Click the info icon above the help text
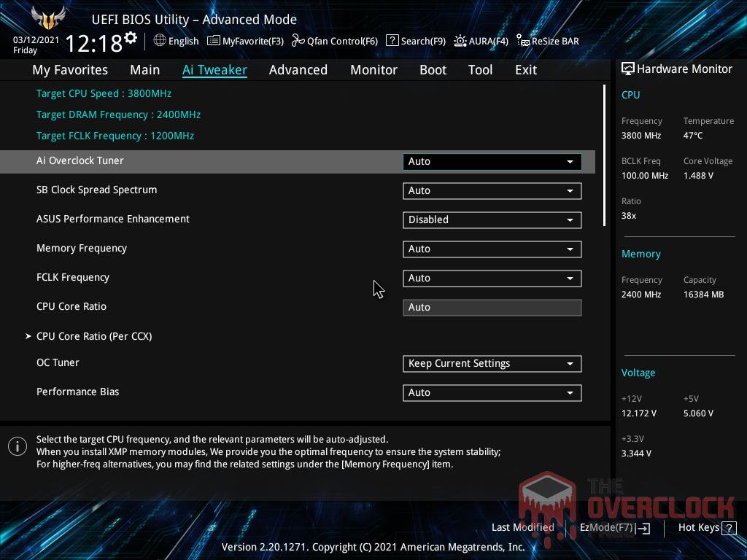 17,446
